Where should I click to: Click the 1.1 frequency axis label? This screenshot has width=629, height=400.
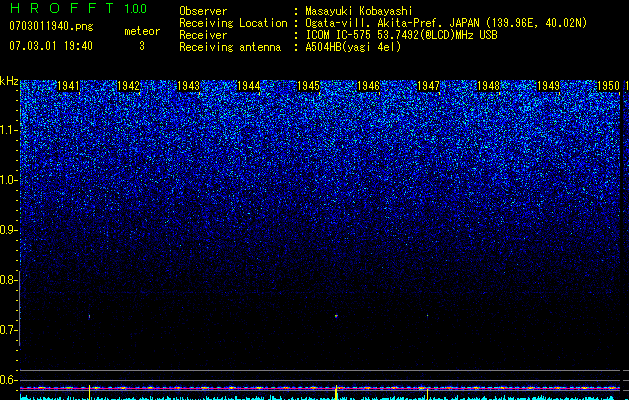coord(8,130)
